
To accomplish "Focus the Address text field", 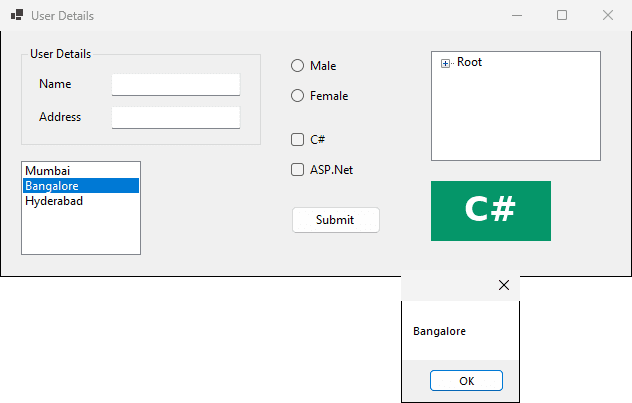I will point(176,118).
